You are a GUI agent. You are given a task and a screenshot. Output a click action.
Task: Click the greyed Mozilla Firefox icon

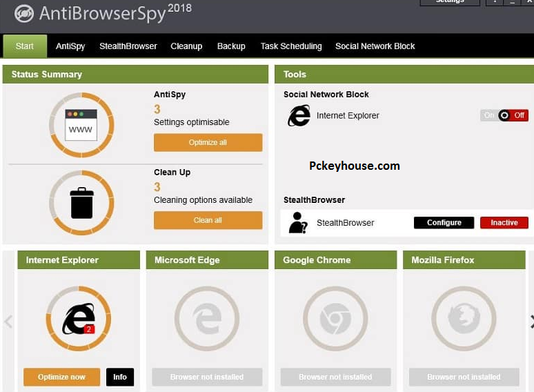coord(464,318)
